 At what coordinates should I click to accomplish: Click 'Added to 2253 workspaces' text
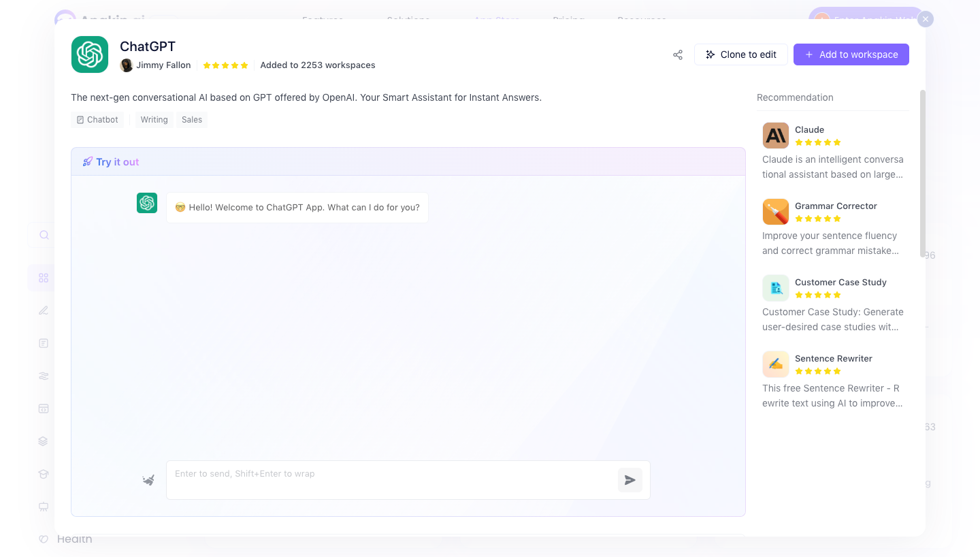coord(318,65)
